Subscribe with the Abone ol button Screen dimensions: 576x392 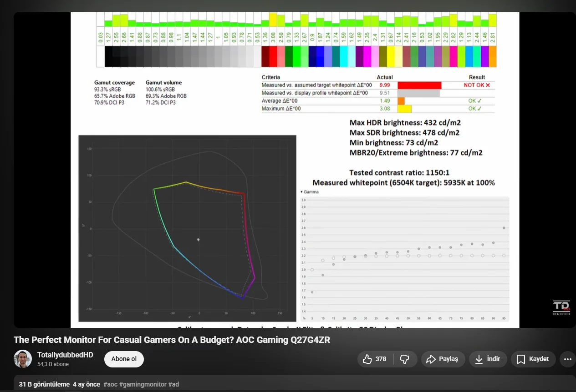tap(124, 359)
